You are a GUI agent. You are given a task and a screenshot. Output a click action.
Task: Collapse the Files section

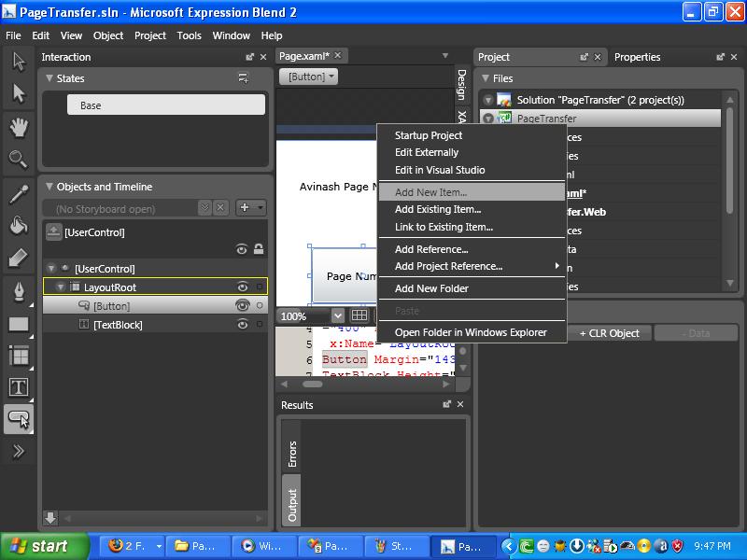(486, 78)
